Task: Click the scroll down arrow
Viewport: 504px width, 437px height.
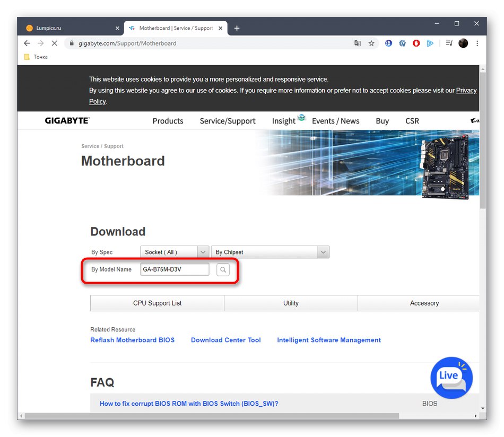Action: pos(482,408)
